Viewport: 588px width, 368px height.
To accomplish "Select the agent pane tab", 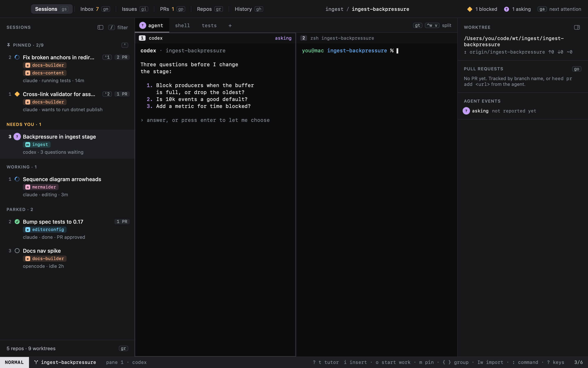I will (x=152, y=25).
